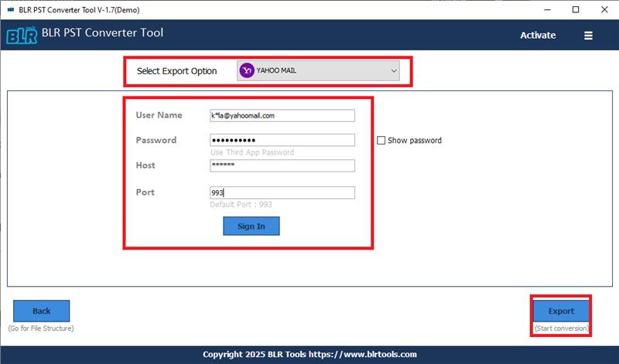
Task: Click the Sign In button
Action: pyautogui.click(x=251, y=226)
